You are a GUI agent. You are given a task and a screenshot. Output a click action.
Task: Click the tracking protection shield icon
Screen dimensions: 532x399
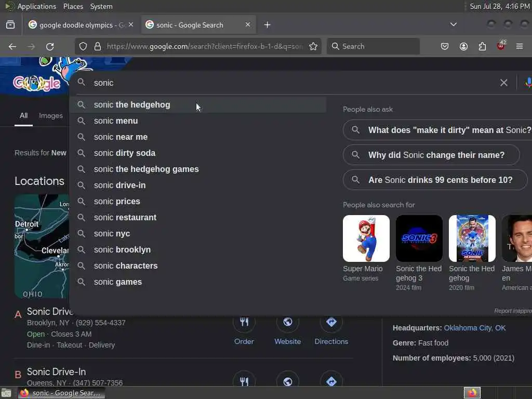[83, 46]
